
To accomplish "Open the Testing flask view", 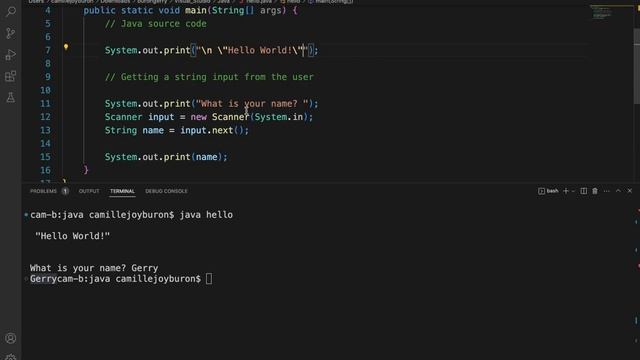I will point(11,98).
